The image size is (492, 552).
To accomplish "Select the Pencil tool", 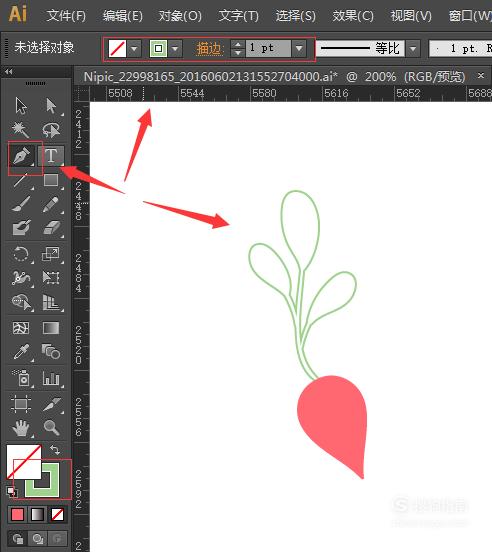I will coord(51,204).
